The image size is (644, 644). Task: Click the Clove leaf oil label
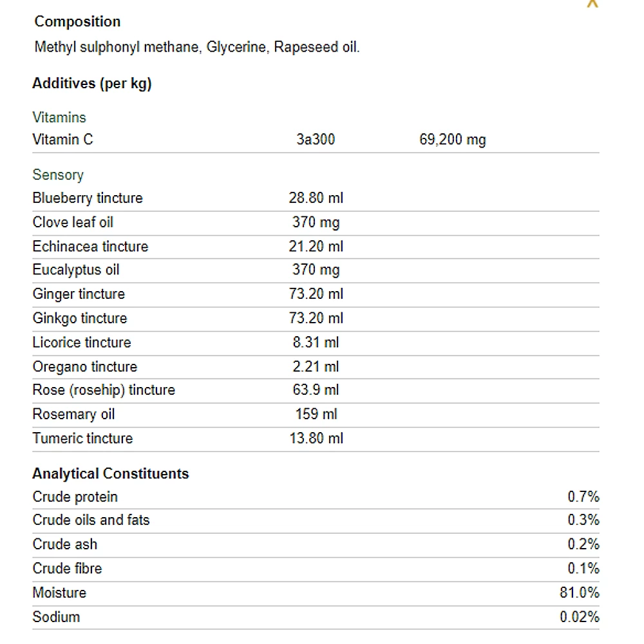(73, 222)
